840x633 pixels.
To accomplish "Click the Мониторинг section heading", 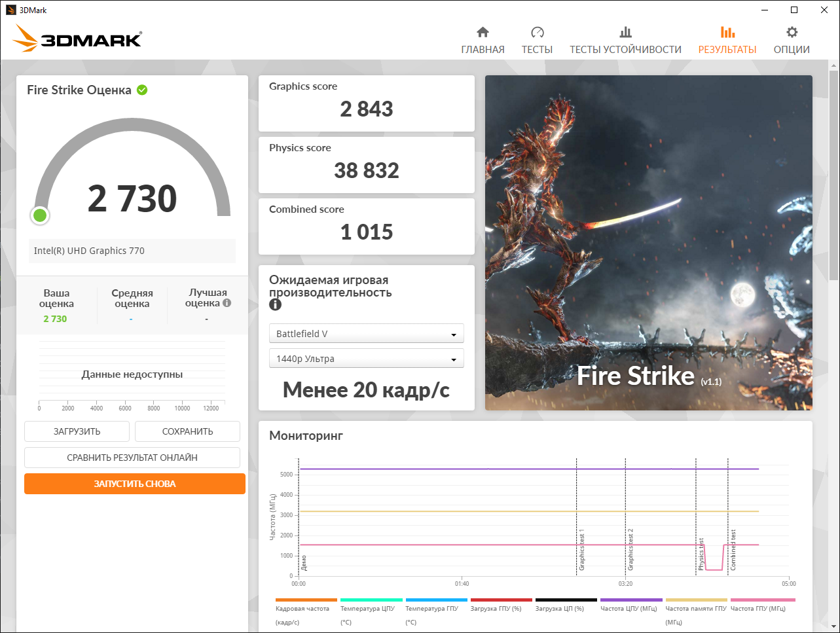I will coord(306,435).
